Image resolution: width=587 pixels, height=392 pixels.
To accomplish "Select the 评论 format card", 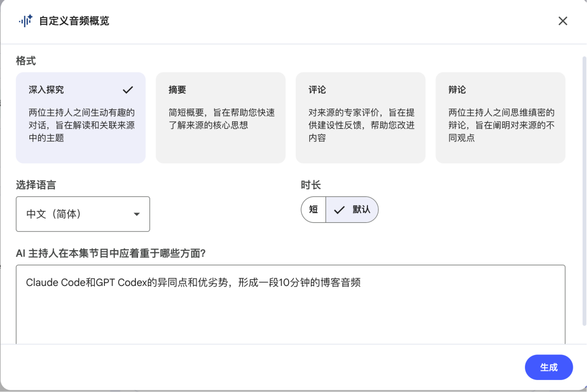I will click(x=360, y=117).
